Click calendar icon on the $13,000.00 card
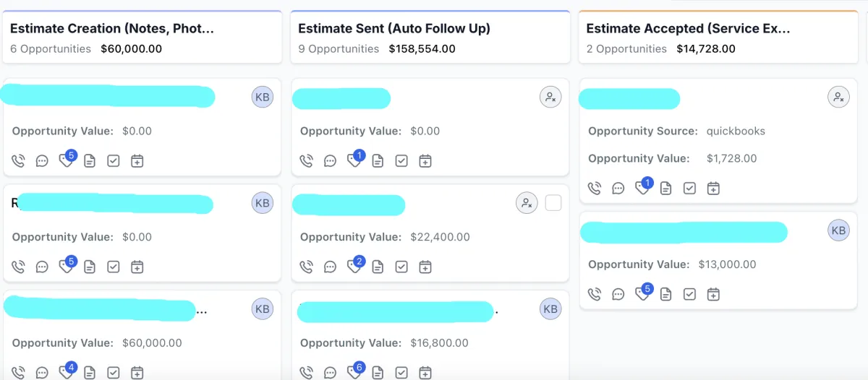This screenshot has width=868, height=380. 713,294
